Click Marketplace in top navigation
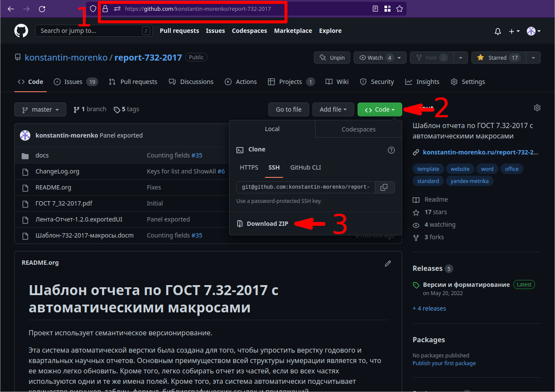This screenshot has width=555, height=392. coord(293,31)
